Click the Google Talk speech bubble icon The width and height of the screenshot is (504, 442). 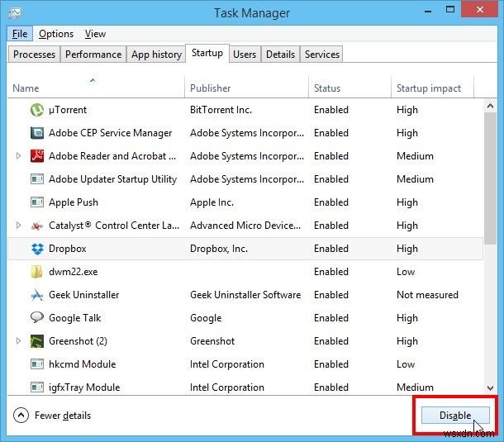coord(37,317)
